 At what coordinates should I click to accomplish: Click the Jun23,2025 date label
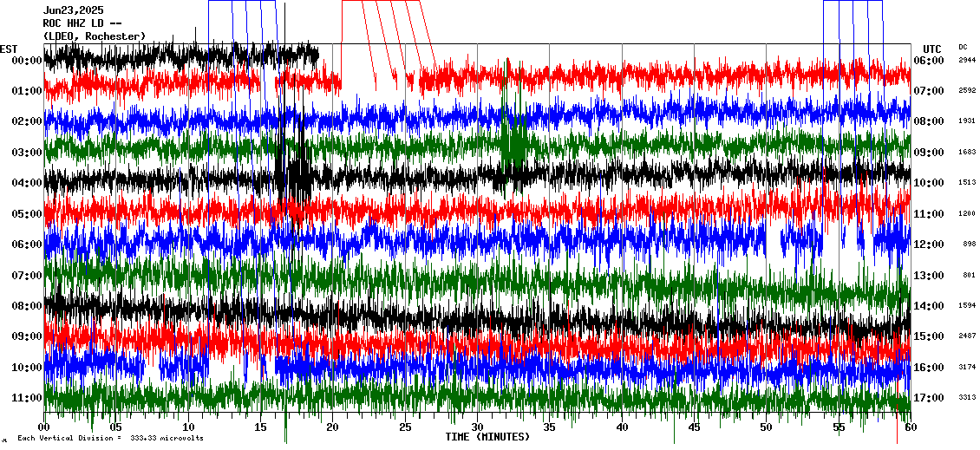tap(73, 10)
